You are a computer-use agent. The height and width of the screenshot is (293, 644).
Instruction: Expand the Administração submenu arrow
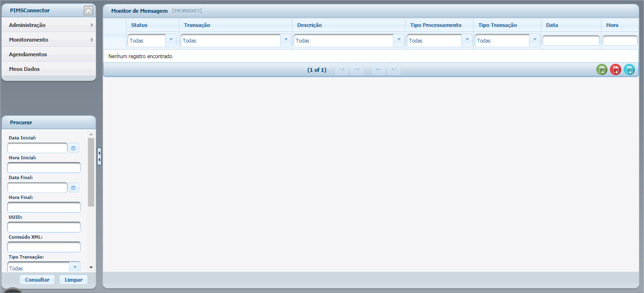pyautogui.click(x=92, y=25)
